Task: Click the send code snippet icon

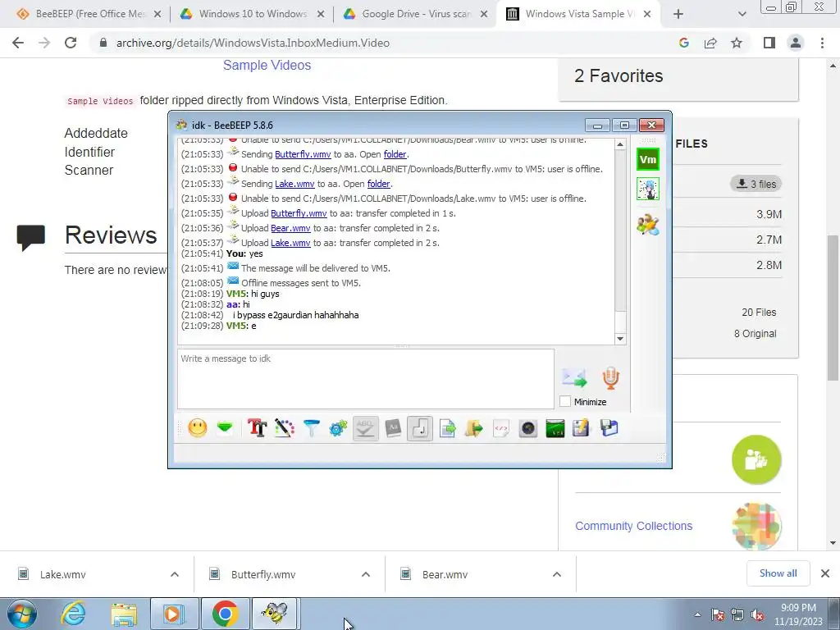Action: point(501,428)
